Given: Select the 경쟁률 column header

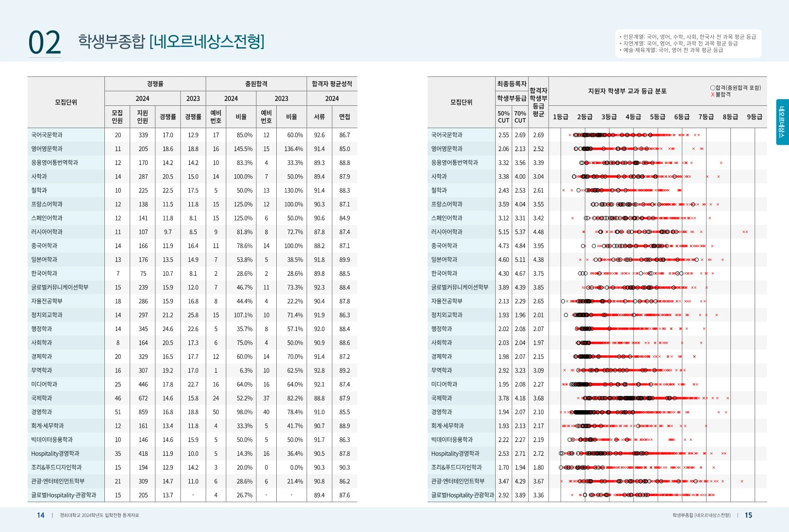Looking at the screenshot, I should pyautogui.click(x=155, y=83).
